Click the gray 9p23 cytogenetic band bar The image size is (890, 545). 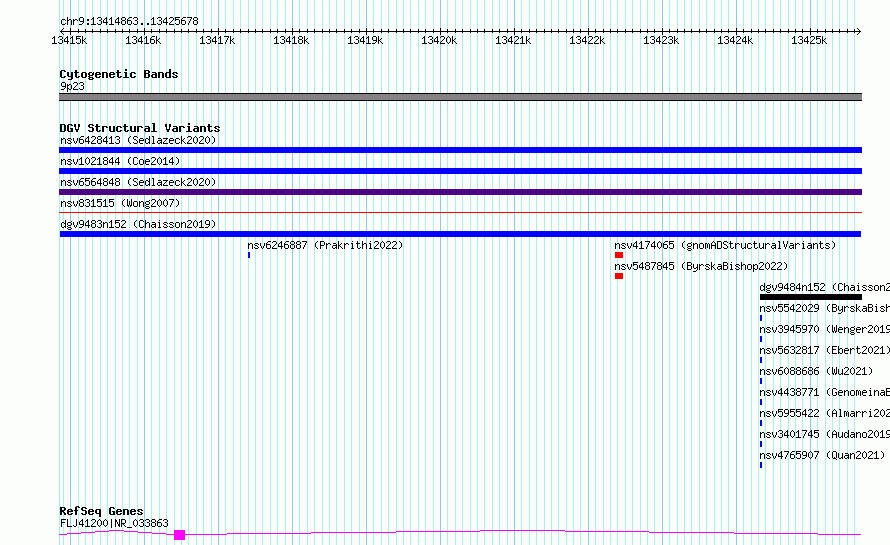pos(460,97)
